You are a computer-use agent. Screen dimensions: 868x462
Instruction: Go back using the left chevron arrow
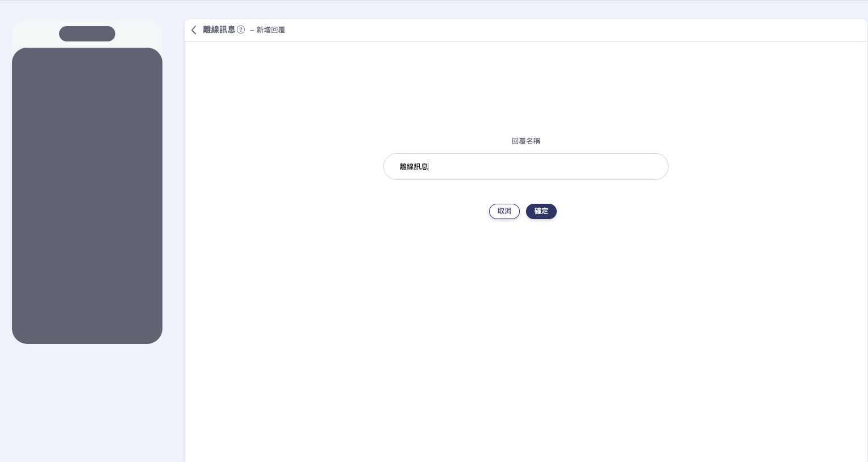coord(194,30)
